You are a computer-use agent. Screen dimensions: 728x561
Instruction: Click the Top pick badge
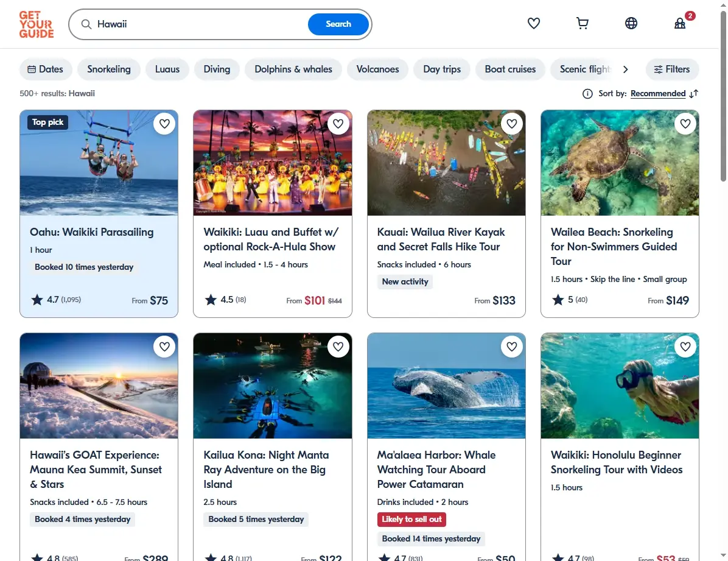[48, 122]
